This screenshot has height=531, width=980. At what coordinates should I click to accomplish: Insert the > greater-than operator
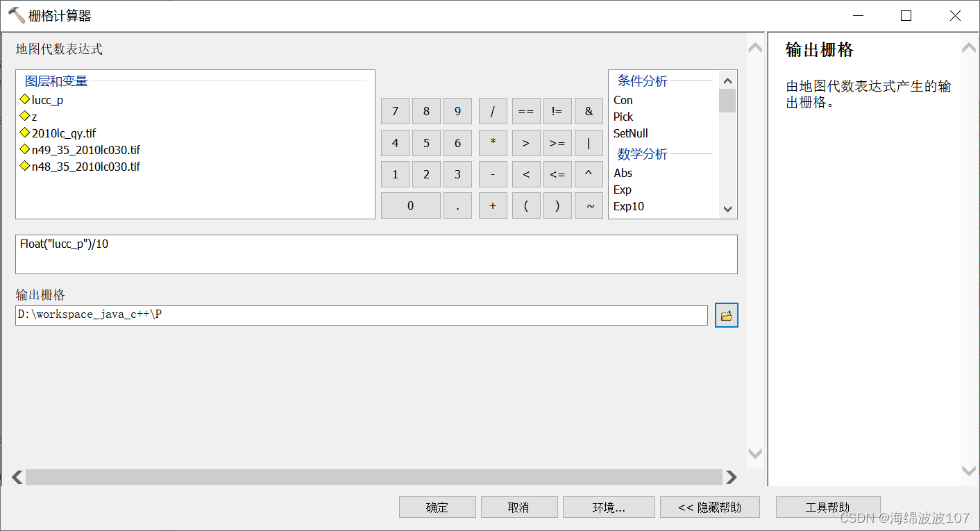click(x=526, y=143)
